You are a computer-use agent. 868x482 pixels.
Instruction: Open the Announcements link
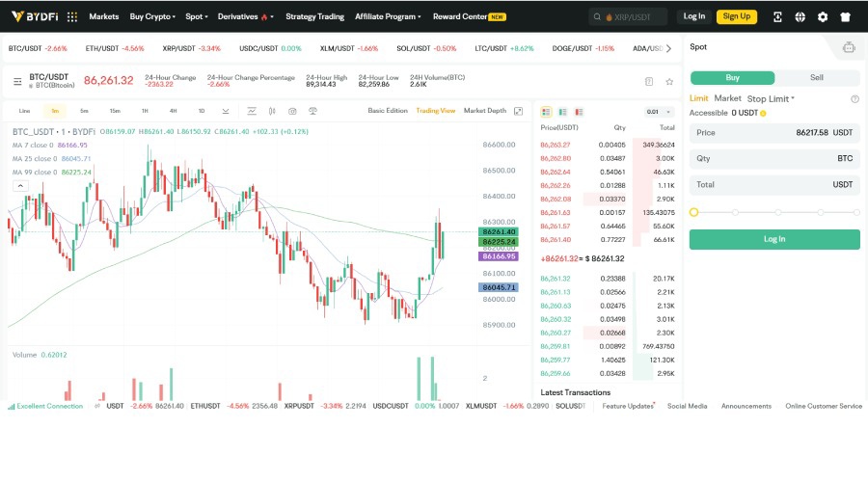[x=746, y=406]
